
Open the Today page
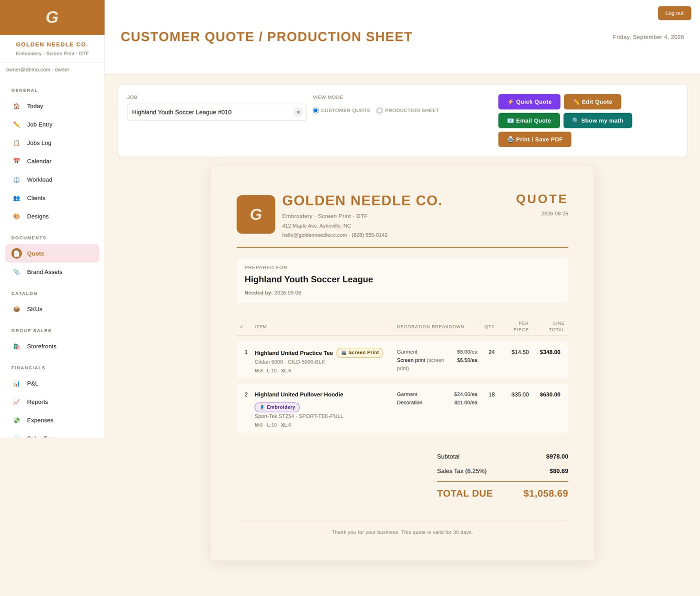click(52, 106)
